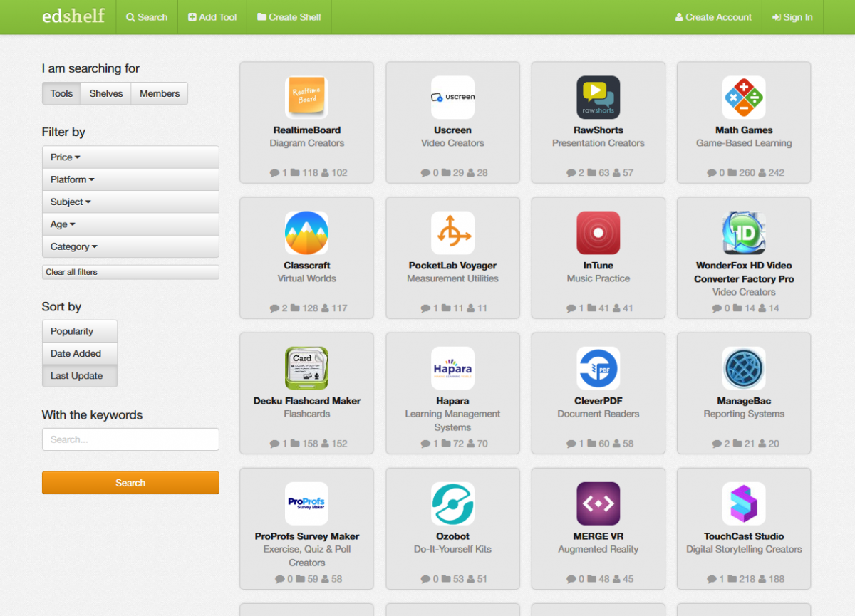Click the Clear all filters button
The width and height of the screenshot is (855, 616).
coord(130,272)
